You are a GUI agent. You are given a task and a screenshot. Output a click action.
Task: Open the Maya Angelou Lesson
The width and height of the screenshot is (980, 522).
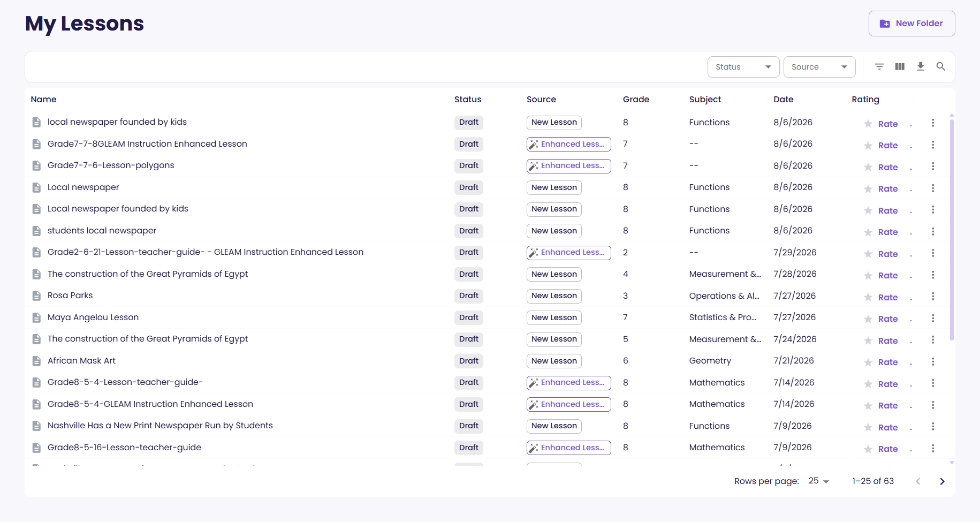coord(93,317)
